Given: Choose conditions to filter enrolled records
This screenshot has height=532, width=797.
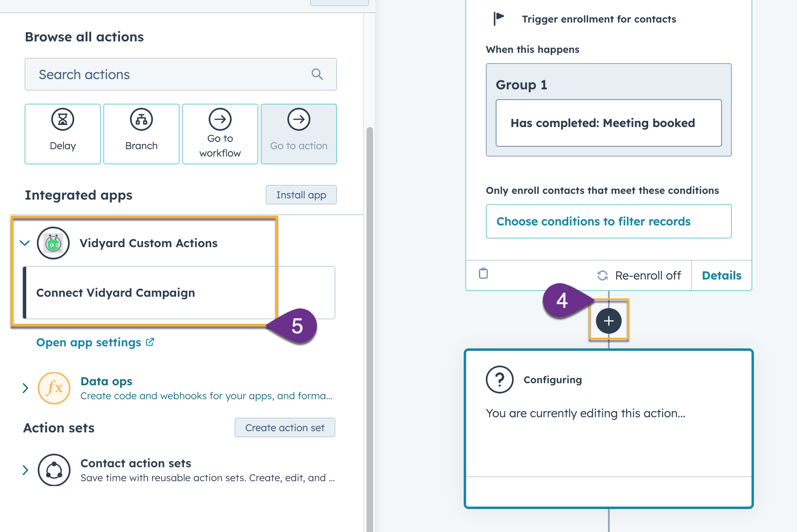Looking at the screenshot, I should pyautogui.click(x=593, y=221).
